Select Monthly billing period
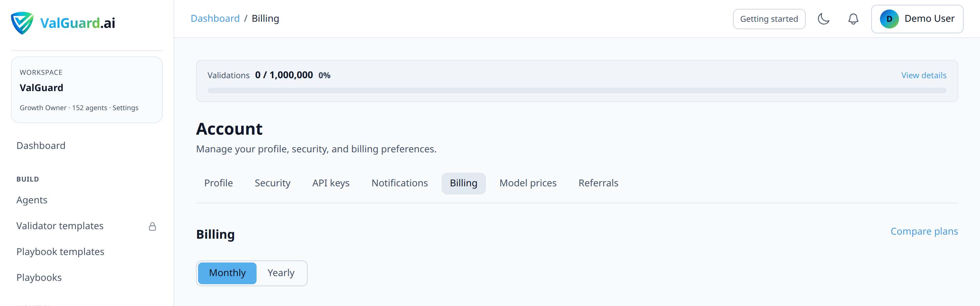Viewport: 980px width, 306px height. [x=227, y=273]
